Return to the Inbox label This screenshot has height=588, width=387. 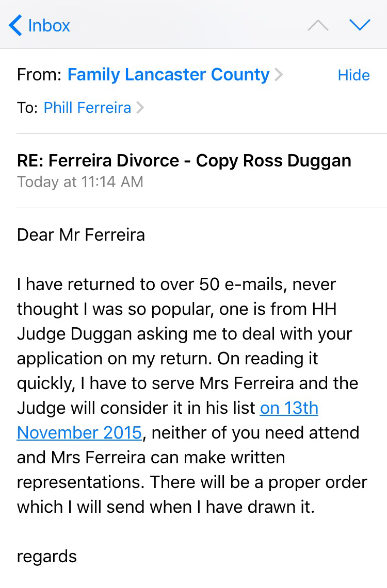click(x=49, y=25)
